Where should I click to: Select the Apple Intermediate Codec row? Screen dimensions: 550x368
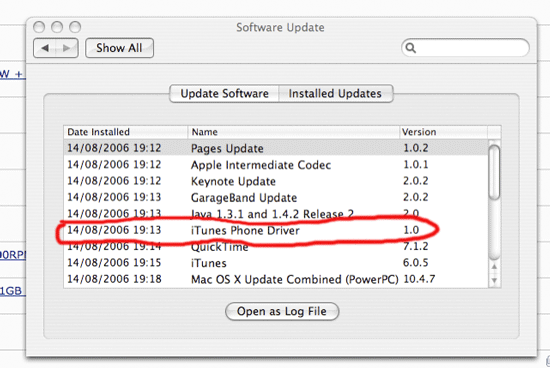276,165
